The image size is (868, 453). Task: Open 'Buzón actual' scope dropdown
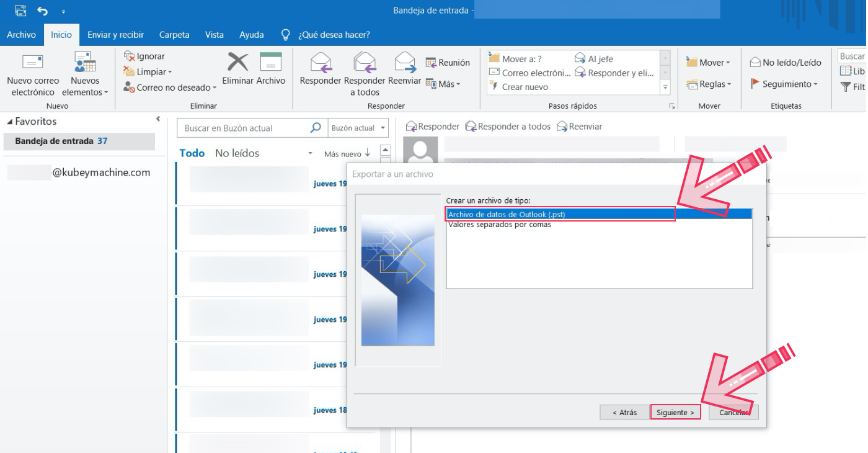[358, 128]
